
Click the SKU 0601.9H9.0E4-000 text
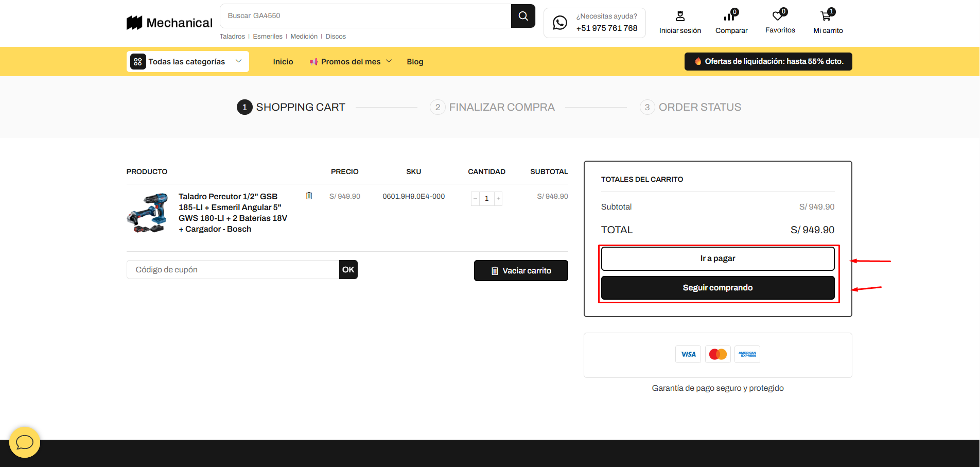[413, 197]
